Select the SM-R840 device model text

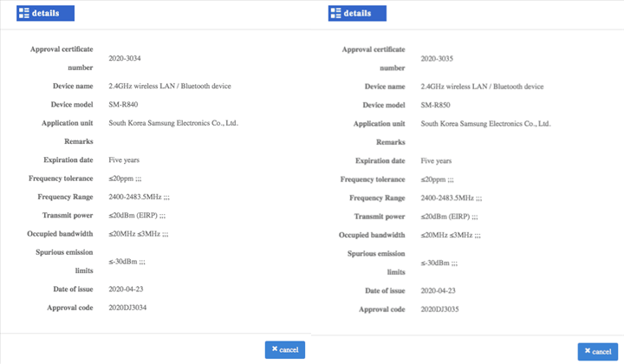(123, 105)
